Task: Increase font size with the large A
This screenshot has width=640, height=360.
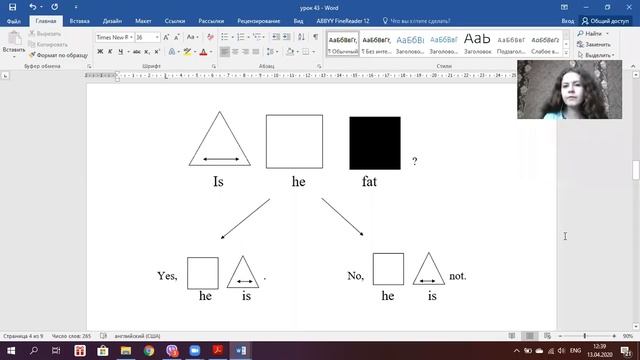Action: (x=166, y=37)
